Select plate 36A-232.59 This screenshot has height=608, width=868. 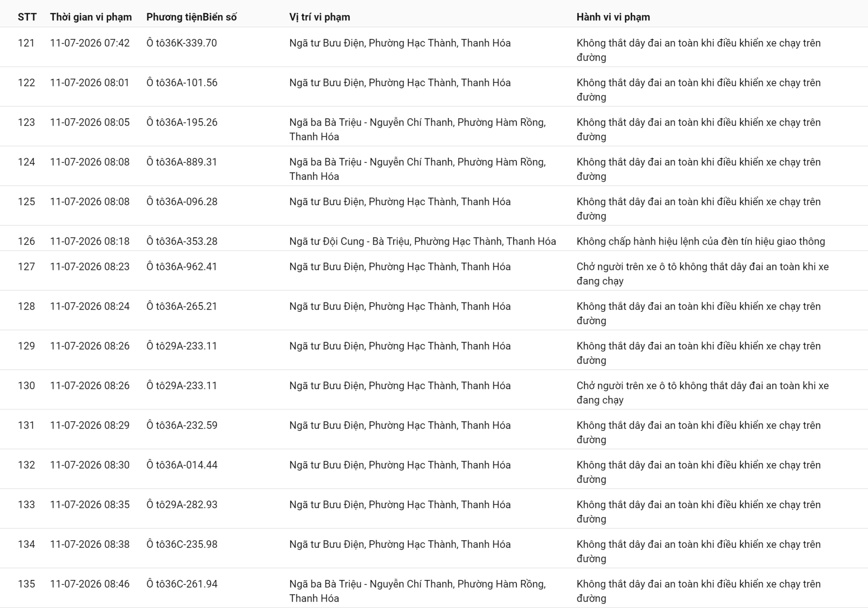pyautogui.click(x=192, y=425)
